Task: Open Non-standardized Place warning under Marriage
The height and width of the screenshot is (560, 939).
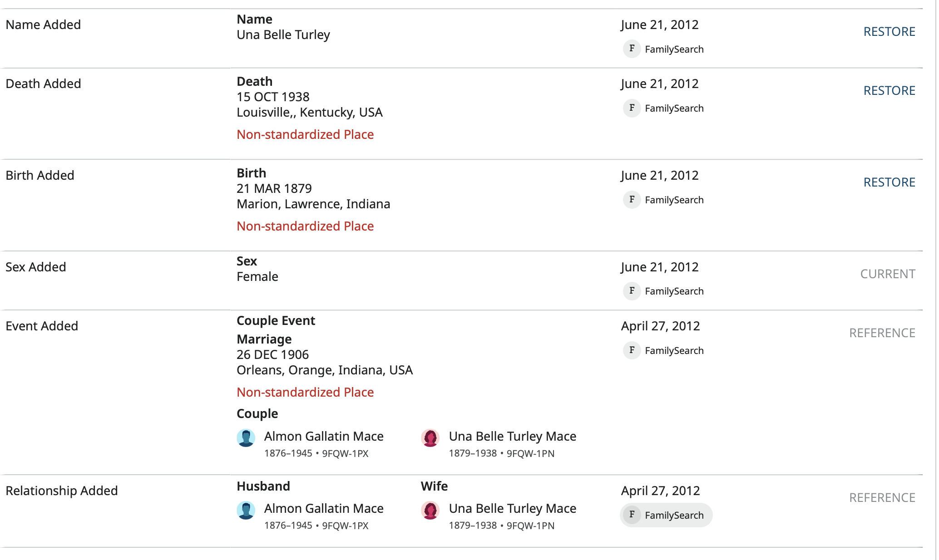Action: pos(305,393)
